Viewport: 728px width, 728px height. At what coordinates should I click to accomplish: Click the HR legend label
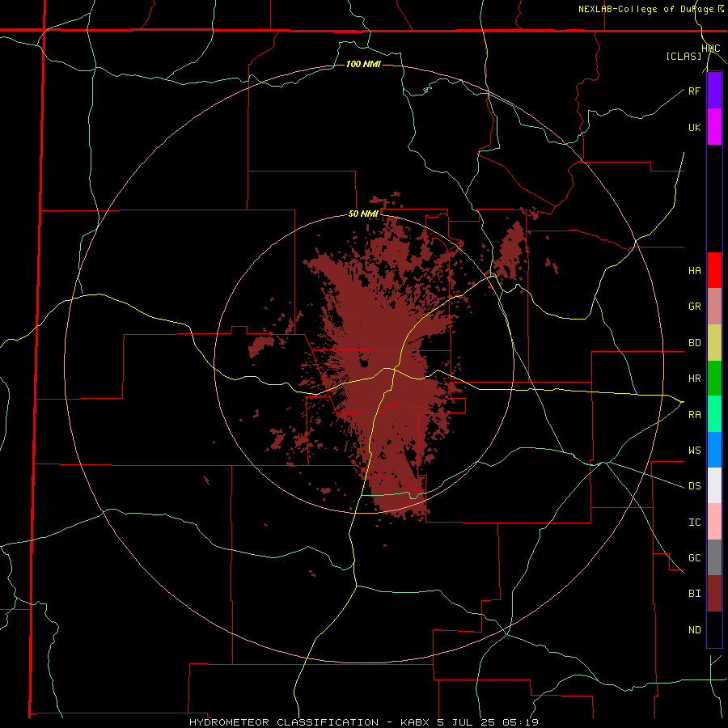(x=694, y=379)
